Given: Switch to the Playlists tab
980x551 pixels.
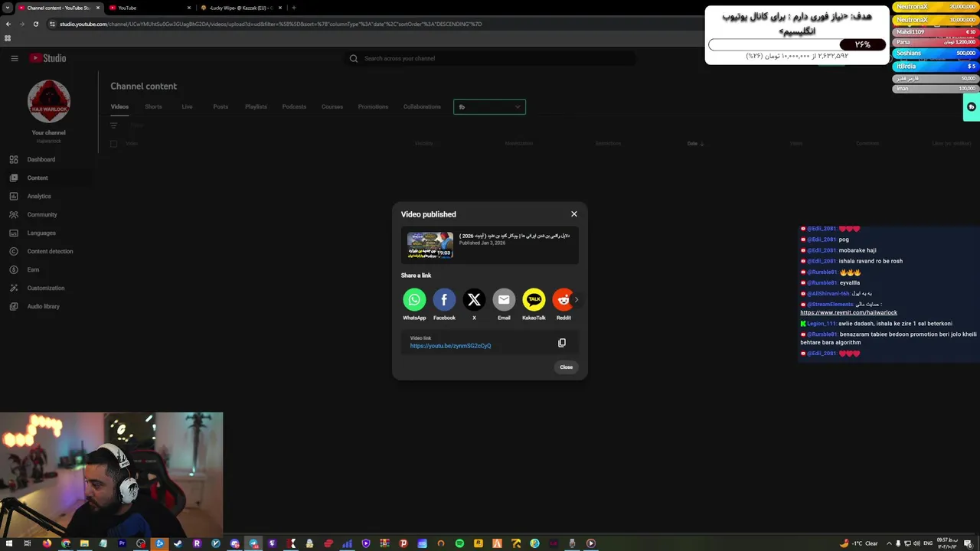Looking at the screenshot, I should click(x=256, y=106).
